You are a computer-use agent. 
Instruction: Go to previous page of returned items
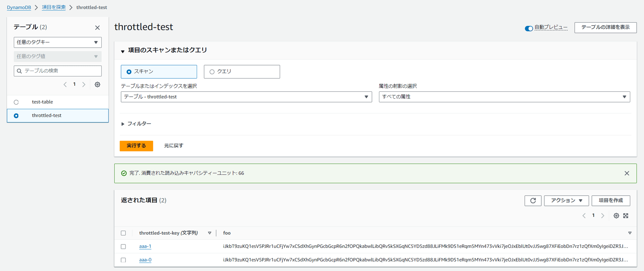click(584, 216)
